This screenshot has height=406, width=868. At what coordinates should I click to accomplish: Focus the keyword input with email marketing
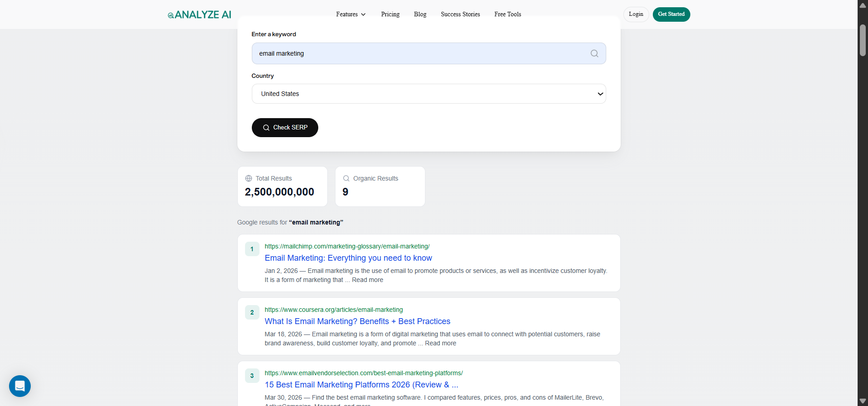(429, 53)
